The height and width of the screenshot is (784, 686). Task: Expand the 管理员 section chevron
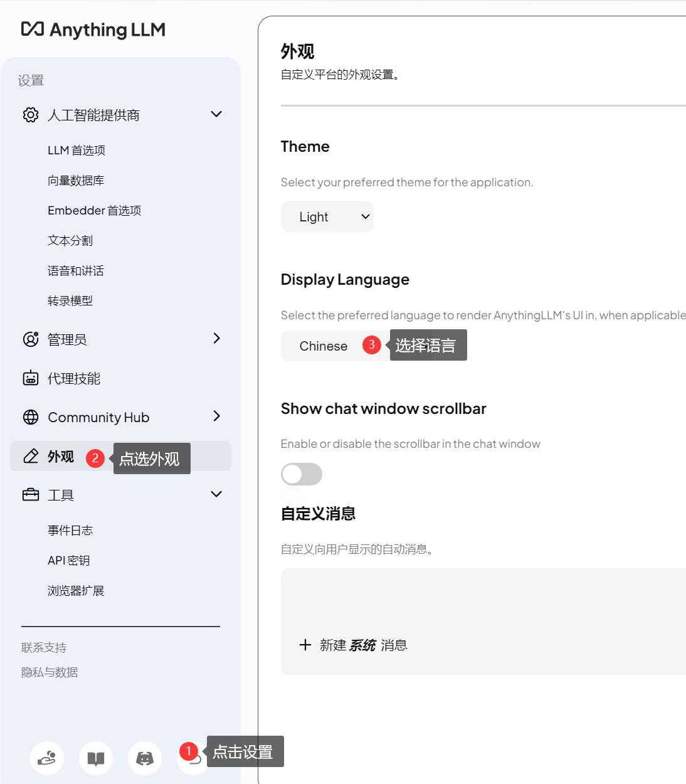pos(216,338)
